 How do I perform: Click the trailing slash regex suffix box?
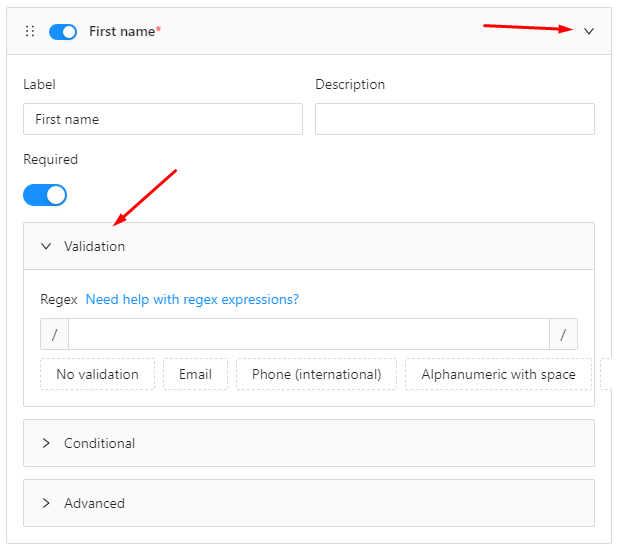coord(563,334)
